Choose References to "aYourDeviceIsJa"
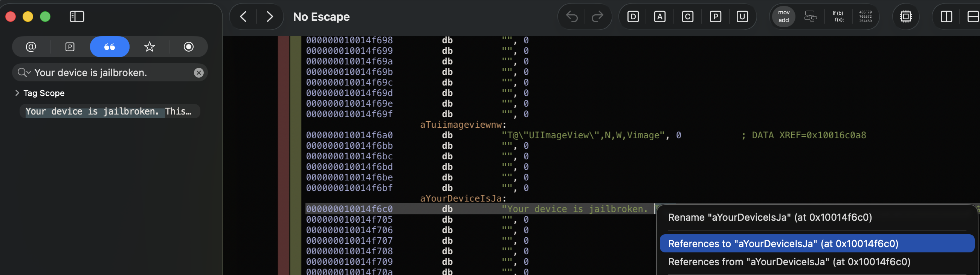 [x=817, y=244]
